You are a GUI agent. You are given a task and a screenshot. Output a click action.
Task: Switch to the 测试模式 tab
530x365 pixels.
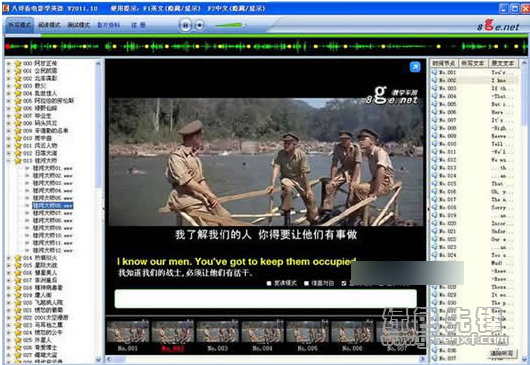click(79, 25)
